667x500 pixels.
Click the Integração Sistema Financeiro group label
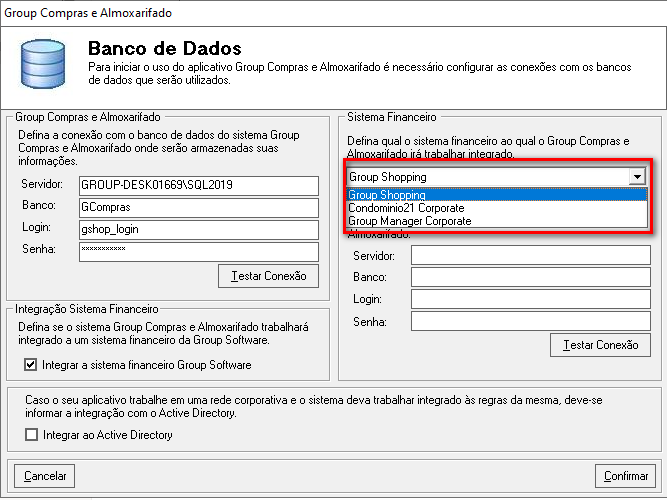point(87,309)
